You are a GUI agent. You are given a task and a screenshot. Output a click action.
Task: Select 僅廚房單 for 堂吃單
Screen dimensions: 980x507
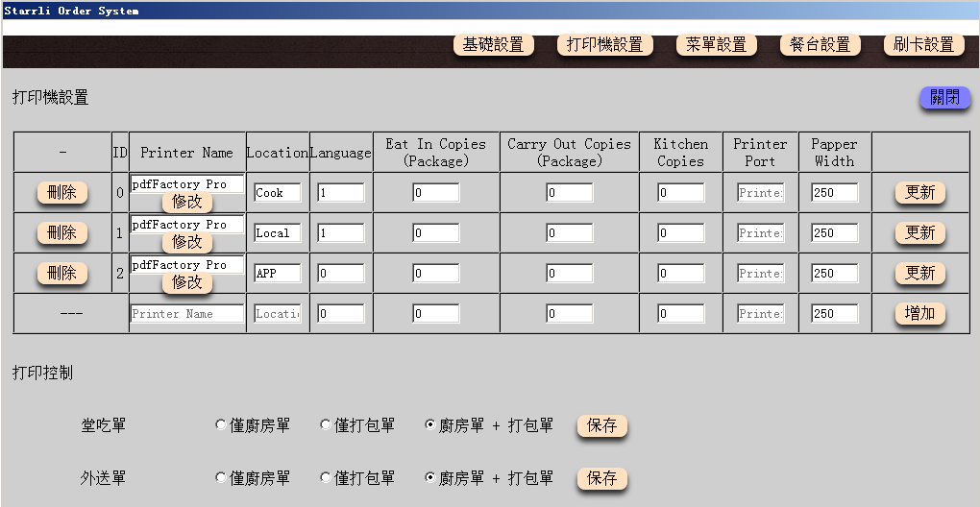[222, 425]
